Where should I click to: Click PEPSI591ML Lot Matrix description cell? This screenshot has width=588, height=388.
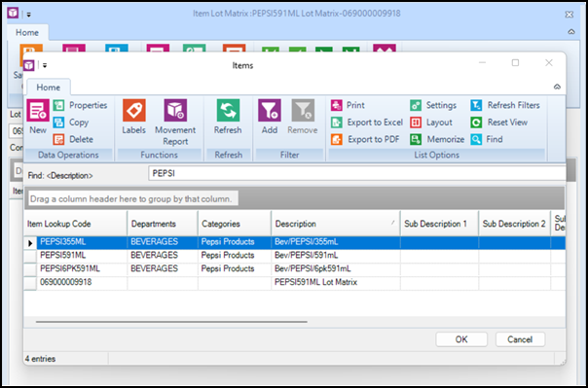336,283
